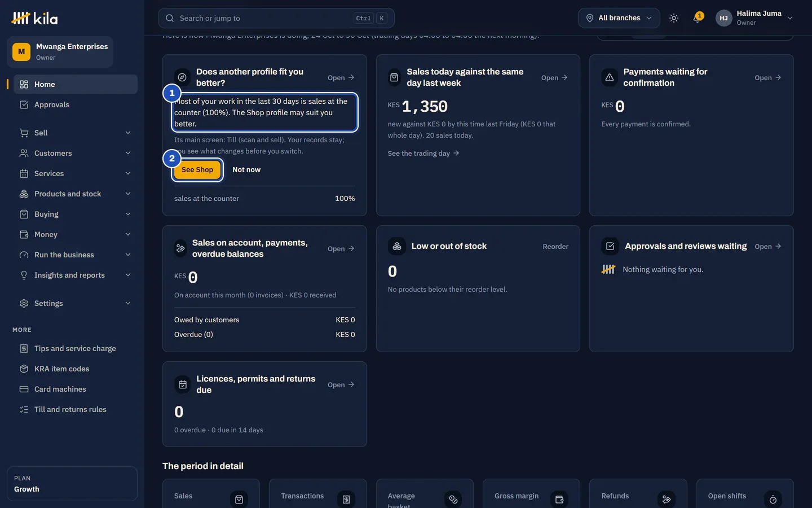Screen dimensions: 812x508
Task: Expand the Customers menu chevron
Action: coord(128,153)
